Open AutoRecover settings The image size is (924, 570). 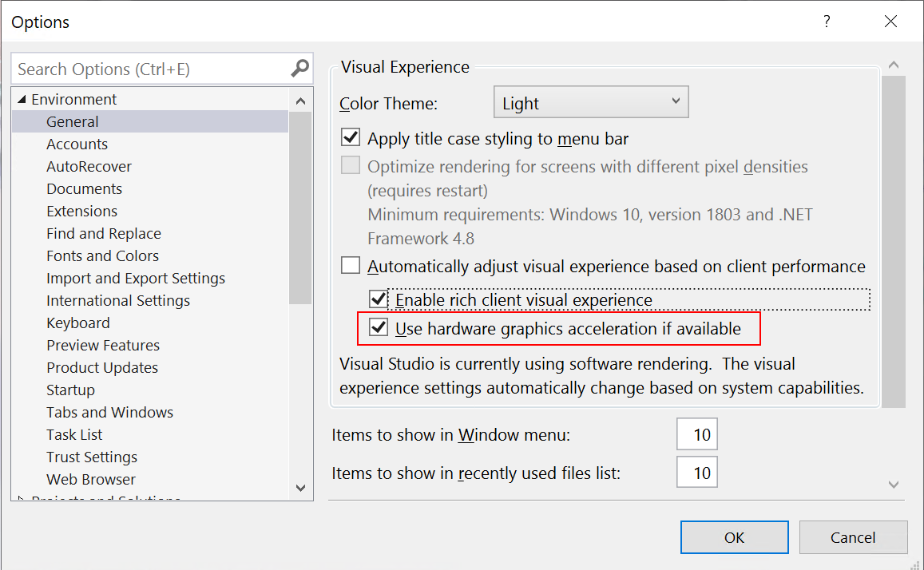coord(89,167)
